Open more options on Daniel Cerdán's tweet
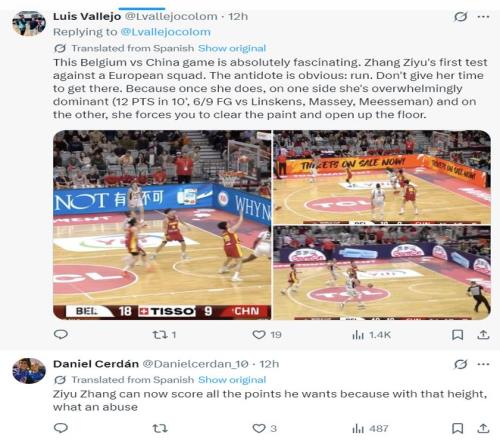The image size is (500, 440). coord(483,364)
